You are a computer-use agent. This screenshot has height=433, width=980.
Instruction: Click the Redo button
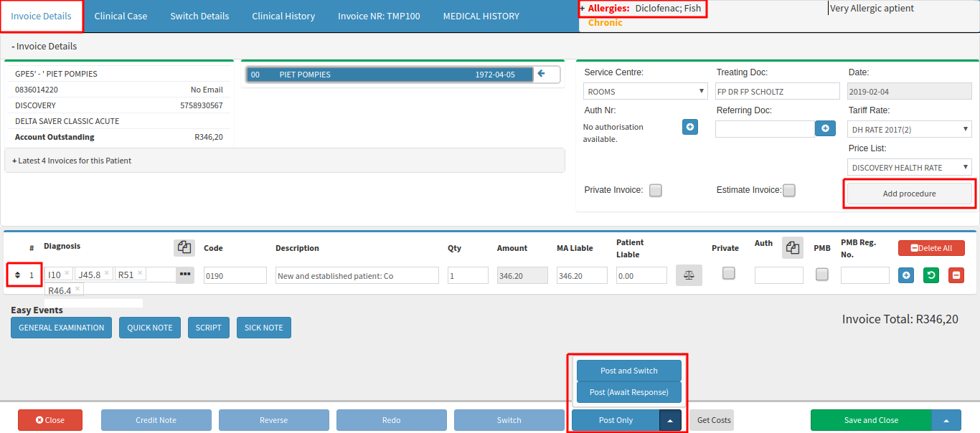coord(392,420)
